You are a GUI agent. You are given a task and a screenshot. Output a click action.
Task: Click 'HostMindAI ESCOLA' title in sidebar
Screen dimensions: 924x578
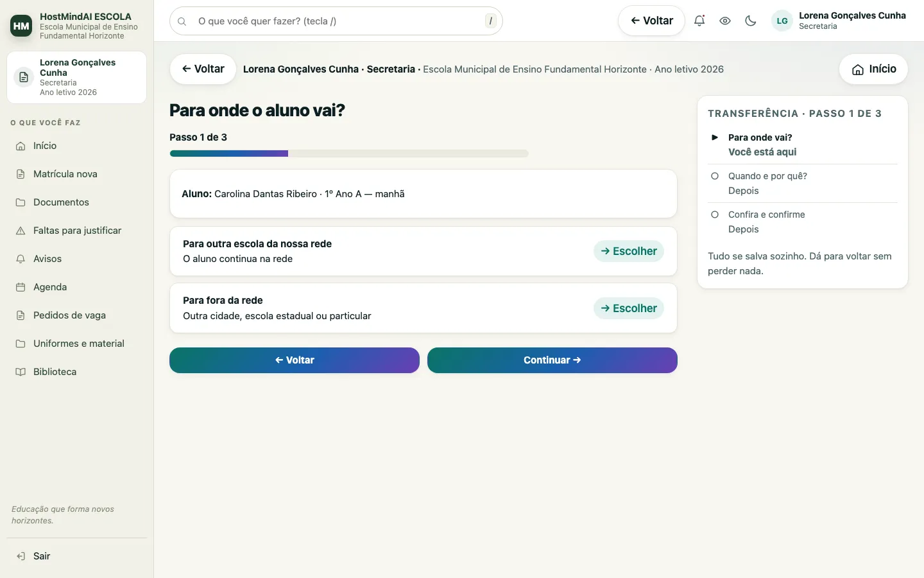(x=85, y=17)
